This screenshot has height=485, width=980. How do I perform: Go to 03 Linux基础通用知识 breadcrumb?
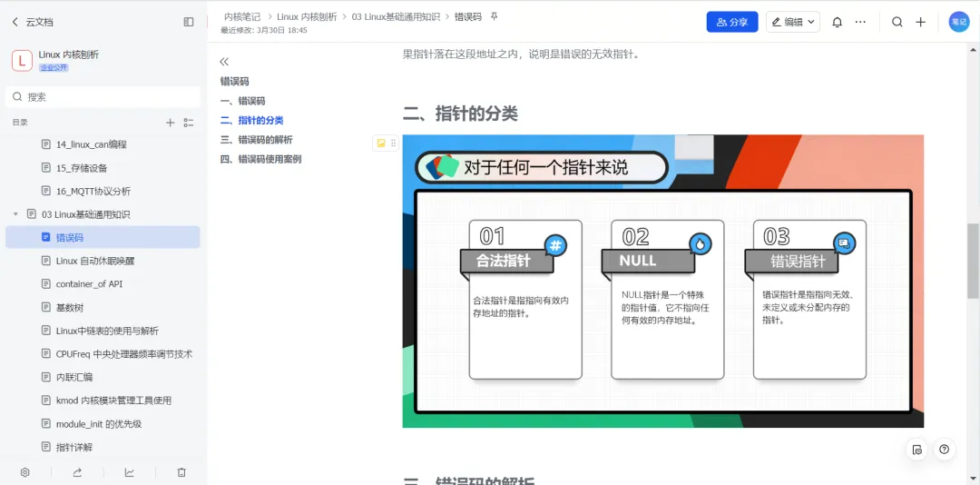click(x=396, y=17)
